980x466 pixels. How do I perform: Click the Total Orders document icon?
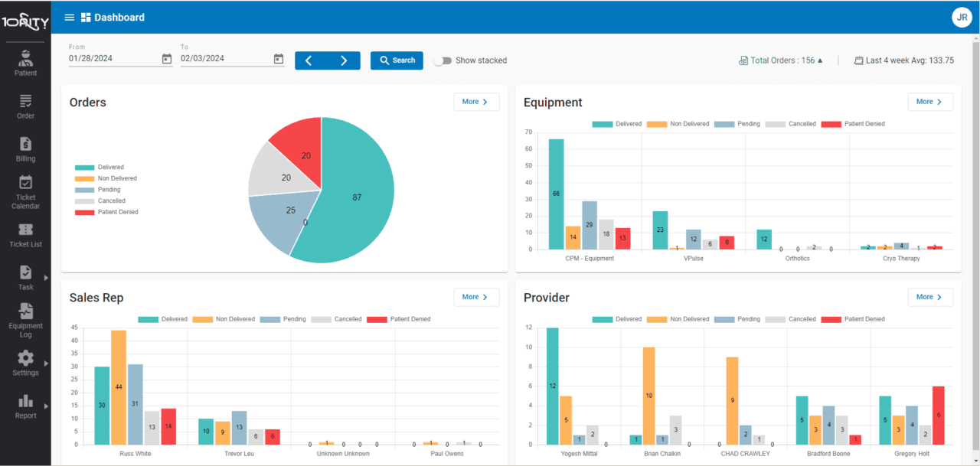743,60
